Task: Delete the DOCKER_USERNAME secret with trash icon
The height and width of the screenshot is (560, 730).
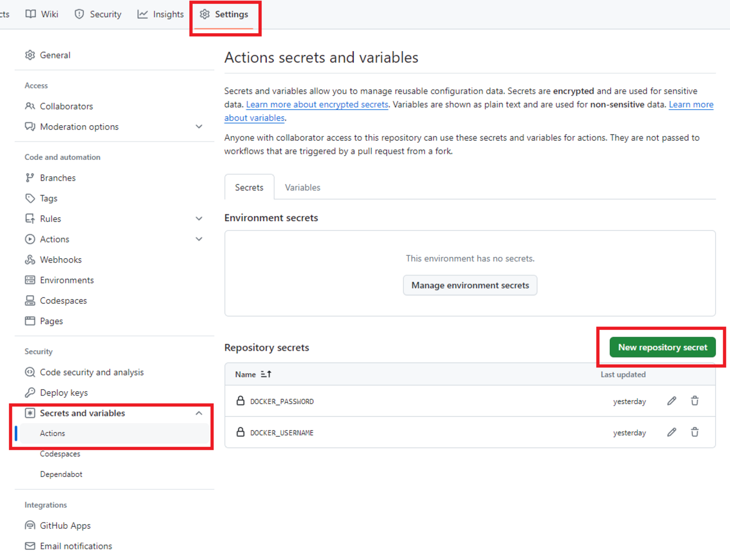Action: click(695, 432)
